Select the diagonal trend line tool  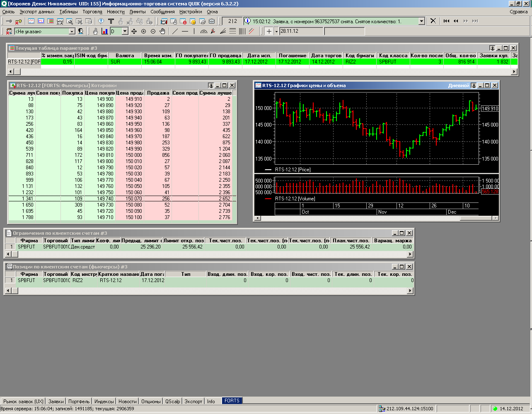tap(175, 31)
